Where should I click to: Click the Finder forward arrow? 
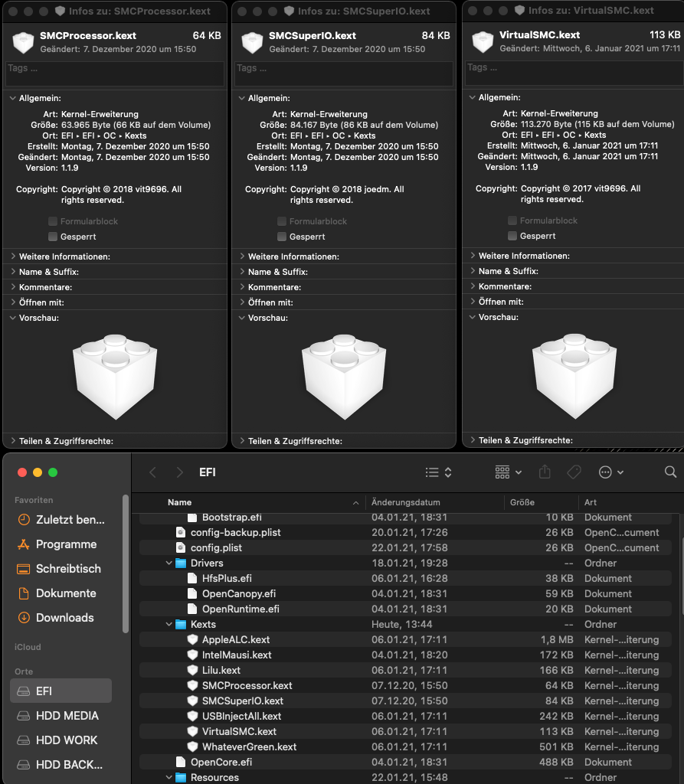(180, 472)
